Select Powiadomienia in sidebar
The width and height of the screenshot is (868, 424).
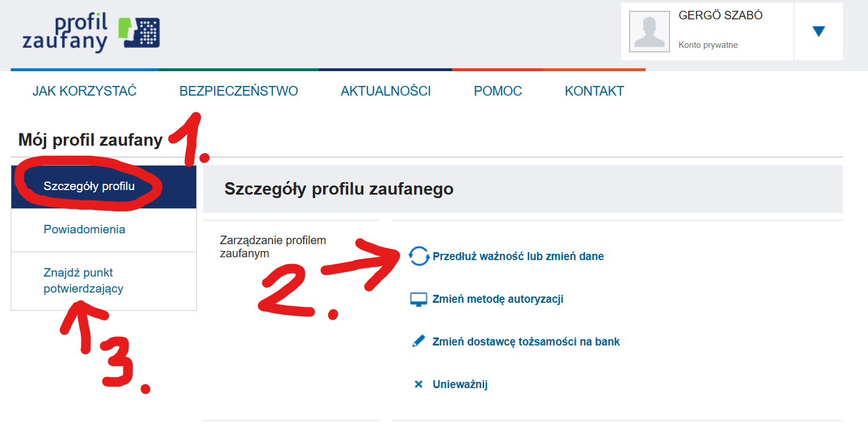click(x=104, y=230)
